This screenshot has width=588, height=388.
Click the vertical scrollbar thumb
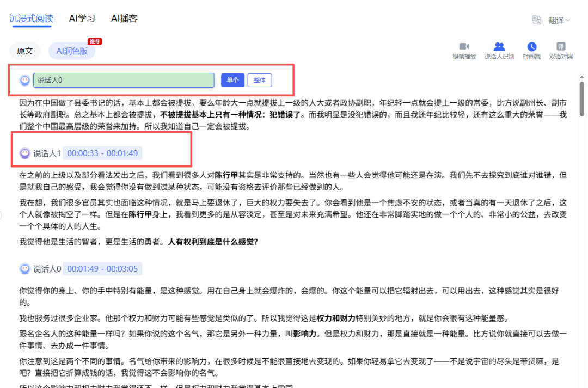581,98
